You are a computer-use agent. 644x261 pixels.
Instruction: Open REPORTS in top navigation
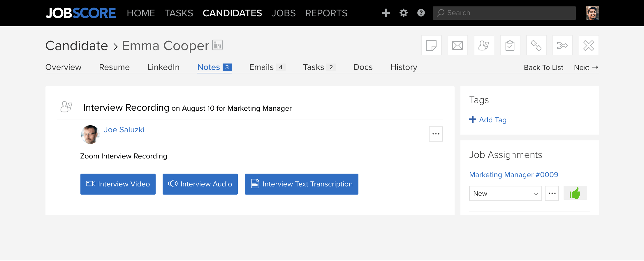pos(326,13)
